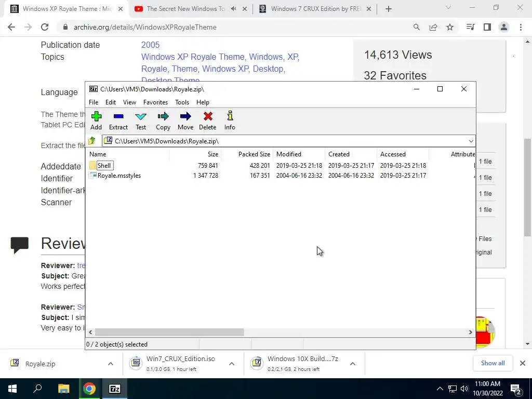
Task: Open the Favorites menu
Action: point(155,102)
